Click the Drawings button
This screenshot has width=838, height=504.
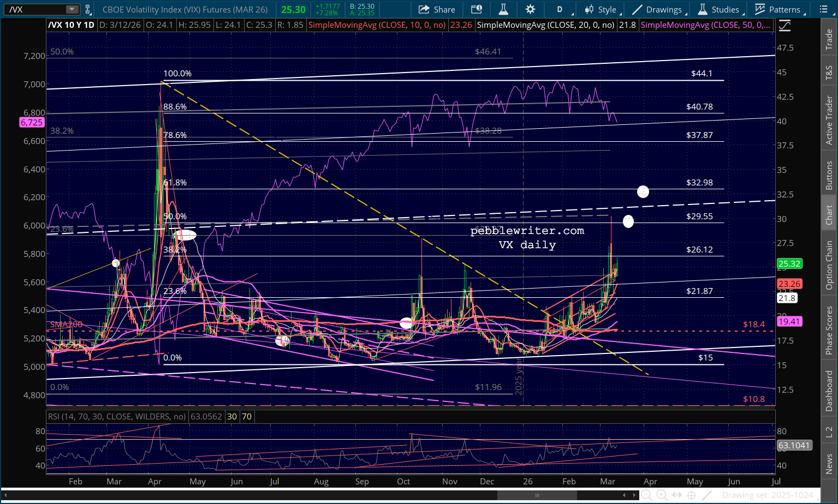(x=657, y=9)
